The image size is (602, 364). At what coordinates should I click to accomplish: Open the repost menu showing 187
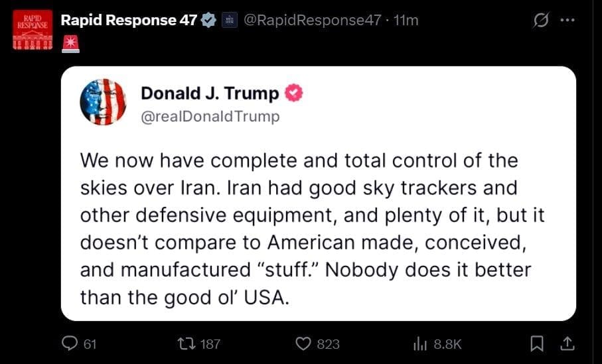(188, 343)
